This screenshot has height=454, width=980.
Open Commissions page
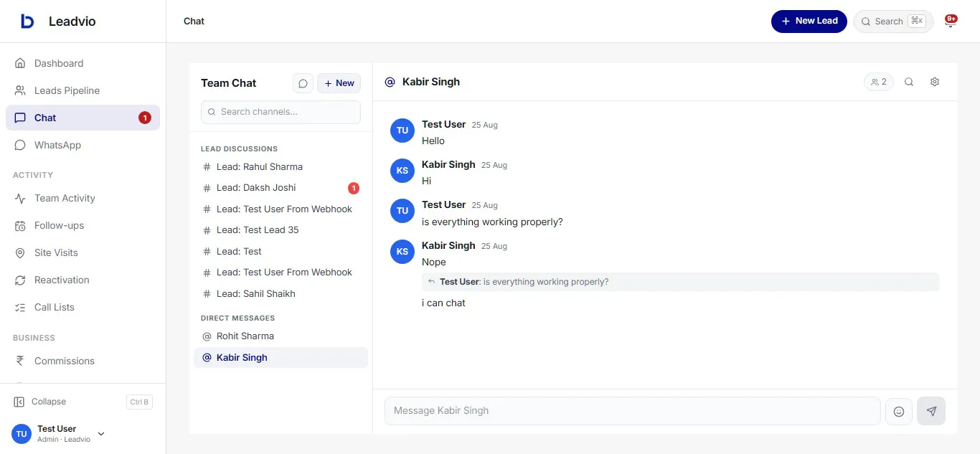(83, 361)
